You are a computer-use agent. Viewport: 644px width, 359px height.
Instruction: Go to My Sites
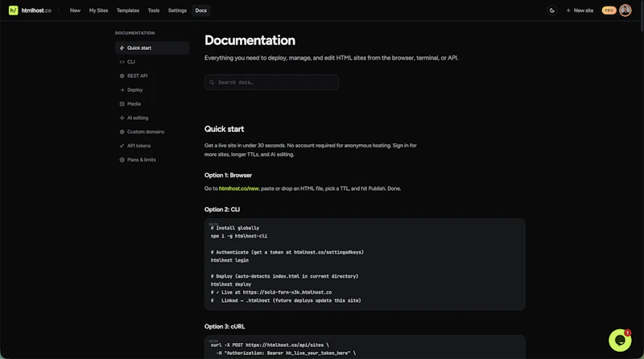click(x=98, y=10)
